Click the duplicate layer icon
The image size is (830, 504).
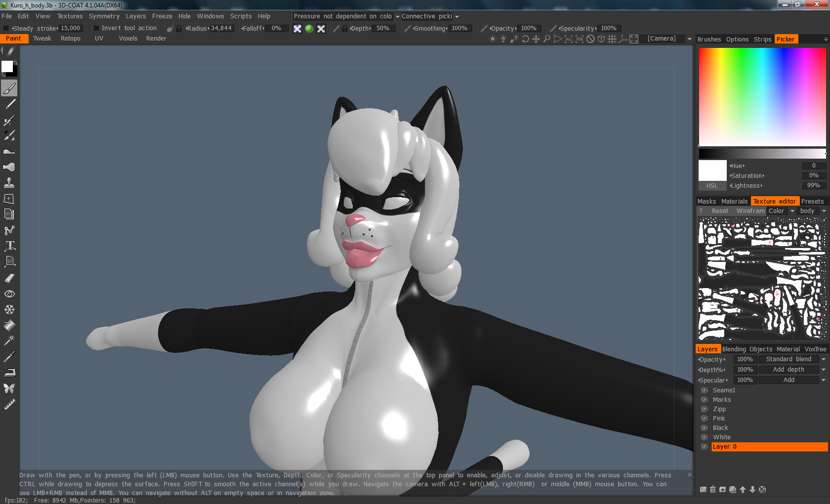click(x=733, y=490)
